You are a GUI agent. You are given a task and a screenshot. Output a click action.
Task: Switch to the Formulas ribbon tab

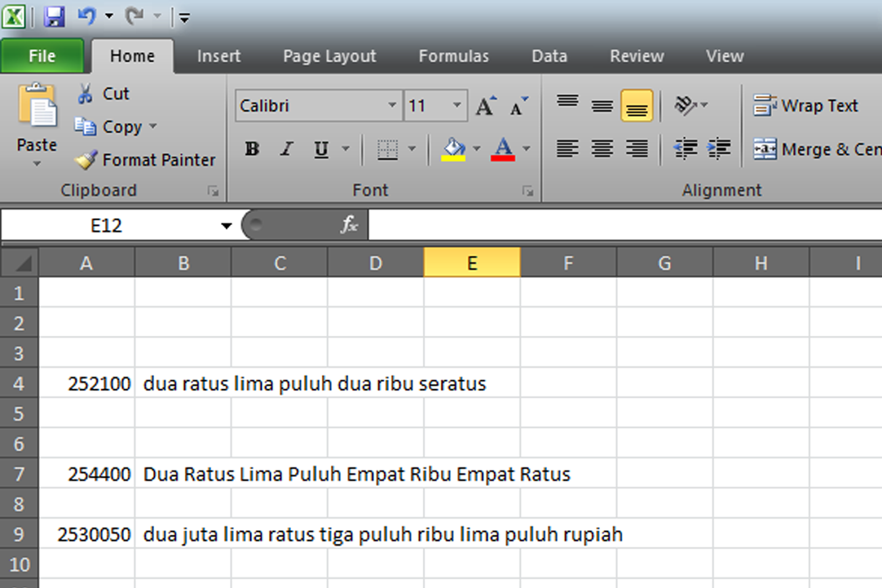[454, 56]
